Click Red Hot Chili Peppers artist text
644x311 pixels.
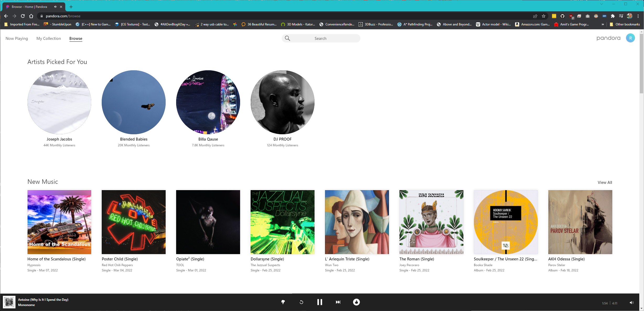[117, 265]
